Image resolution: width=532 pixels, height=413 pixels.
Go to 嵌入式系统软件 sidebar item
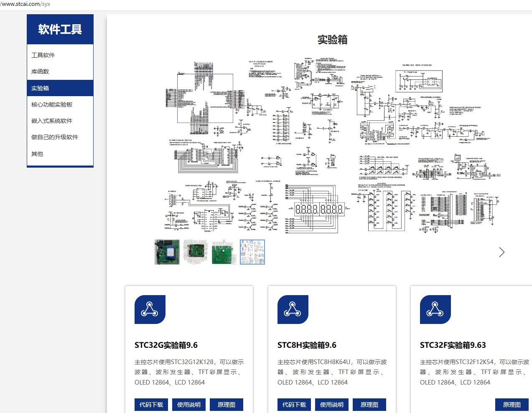pos(60,121)
